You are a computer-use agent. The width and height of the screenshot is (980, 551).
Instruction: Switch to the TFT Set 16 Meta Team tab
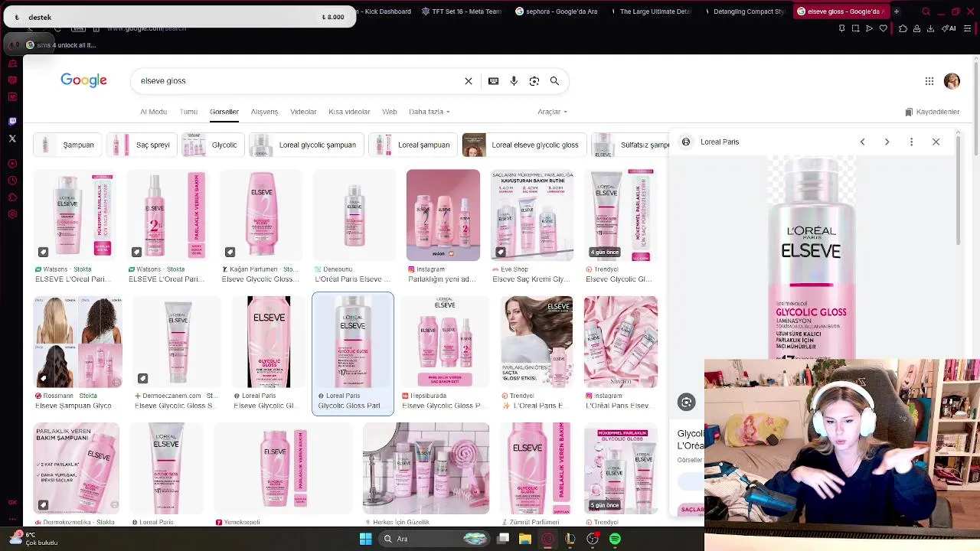[461, 11]
